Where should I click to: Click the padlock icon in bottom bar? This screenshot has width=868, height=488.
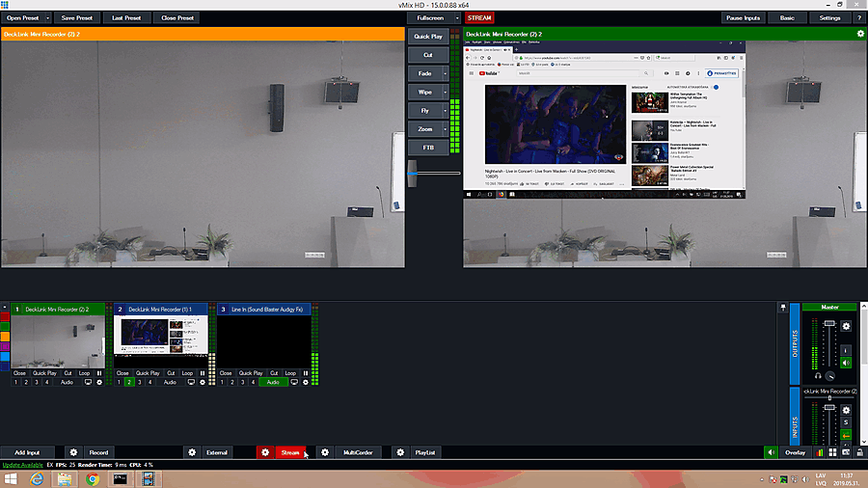[x=859, y=452]
